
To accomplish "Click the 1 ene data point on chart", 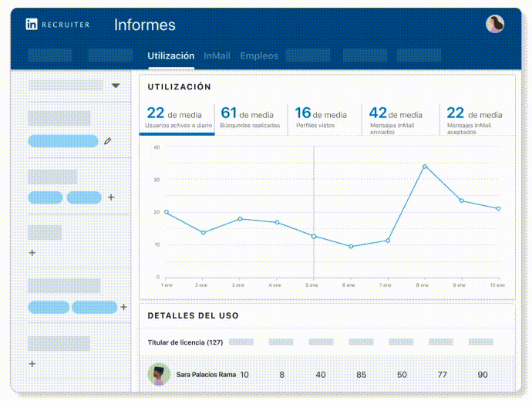I will pyautogui.click(x=167, y=212).
